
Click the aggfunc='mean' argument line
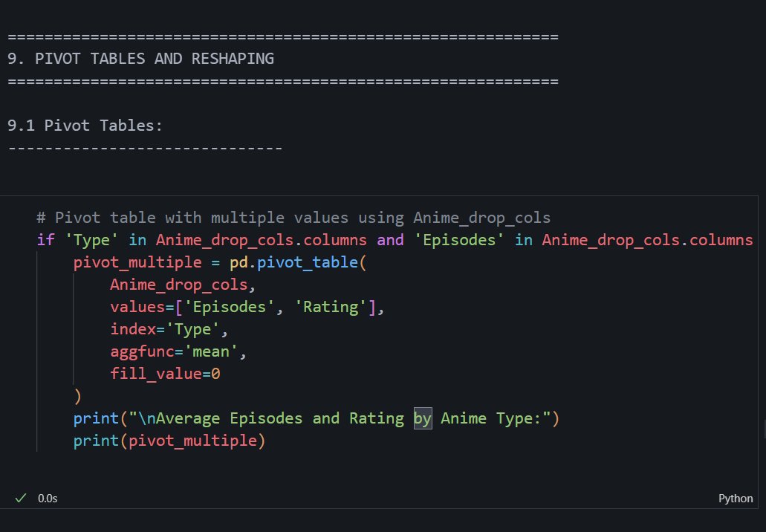click(178, 351)
